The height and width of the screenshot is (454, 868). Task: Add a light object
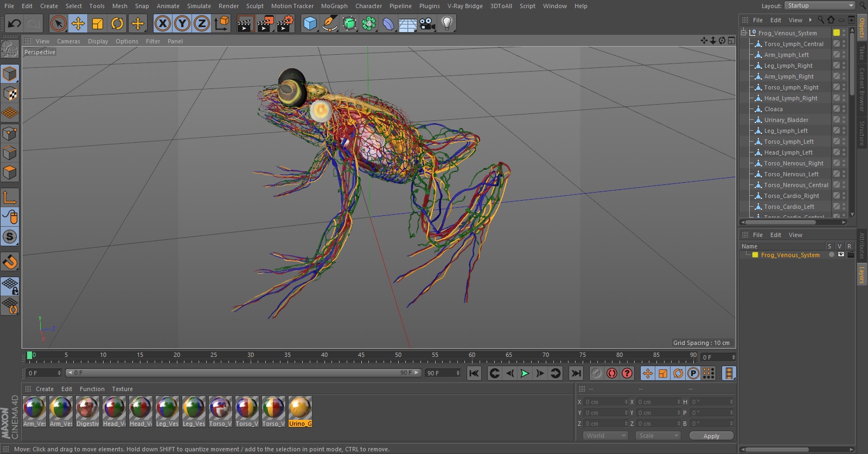tap(447, 23)
